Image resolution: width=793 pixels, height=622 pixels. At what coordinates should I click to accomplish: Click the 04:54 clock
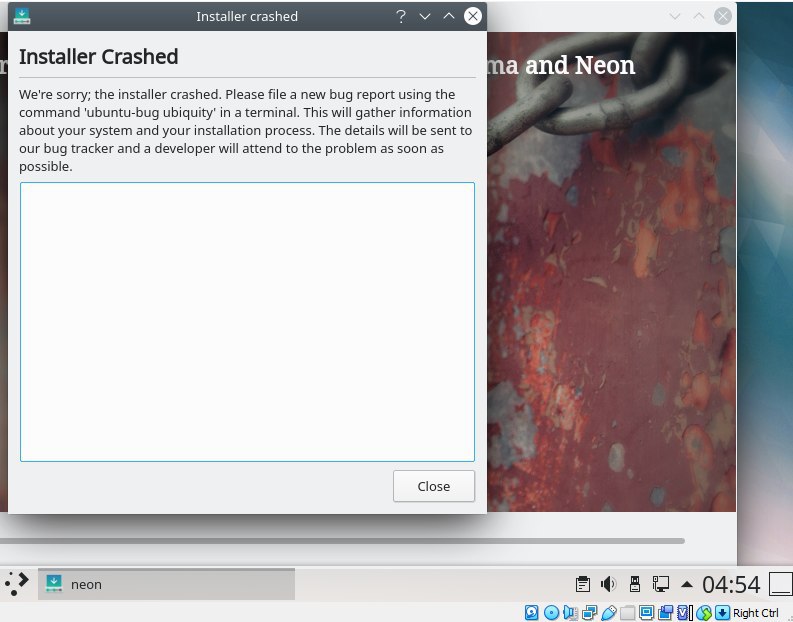tap(731, 585)
